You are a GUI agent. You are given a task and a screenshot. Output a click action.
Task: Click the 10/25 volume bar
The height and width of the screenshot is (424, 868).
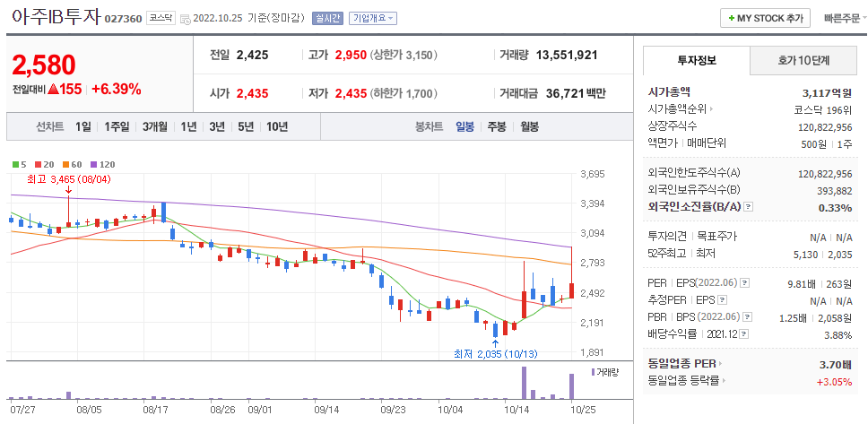tap(572, 386)
